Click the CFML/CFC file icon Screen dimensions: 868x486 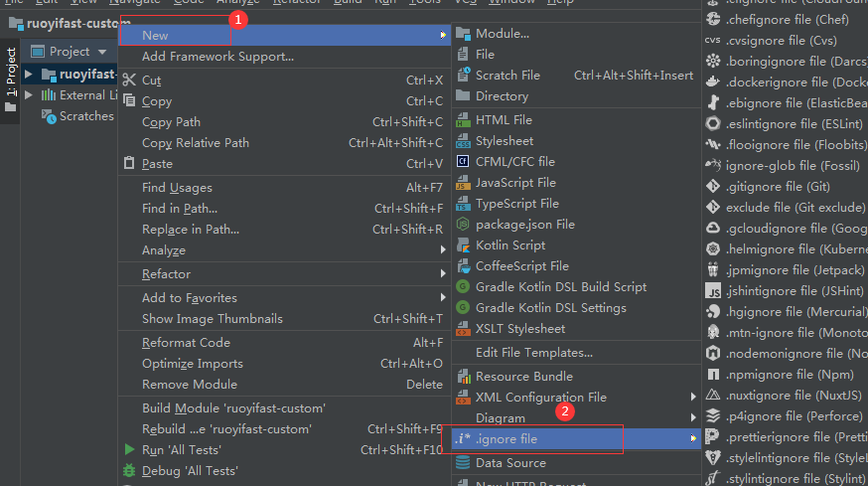[463, 161]
